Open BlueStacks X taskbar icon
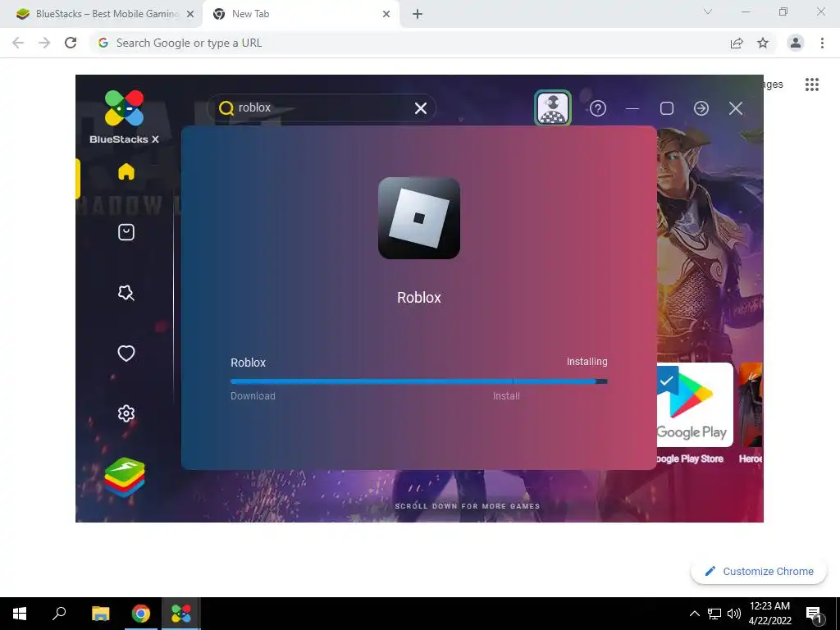The width and height of the screenshot is (840, 630). point(181,614)
